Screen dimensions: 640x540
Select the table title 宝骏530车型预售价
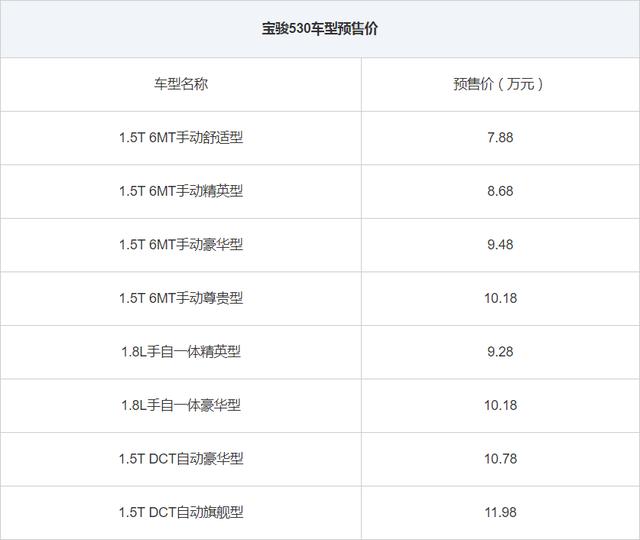[320, 29]
